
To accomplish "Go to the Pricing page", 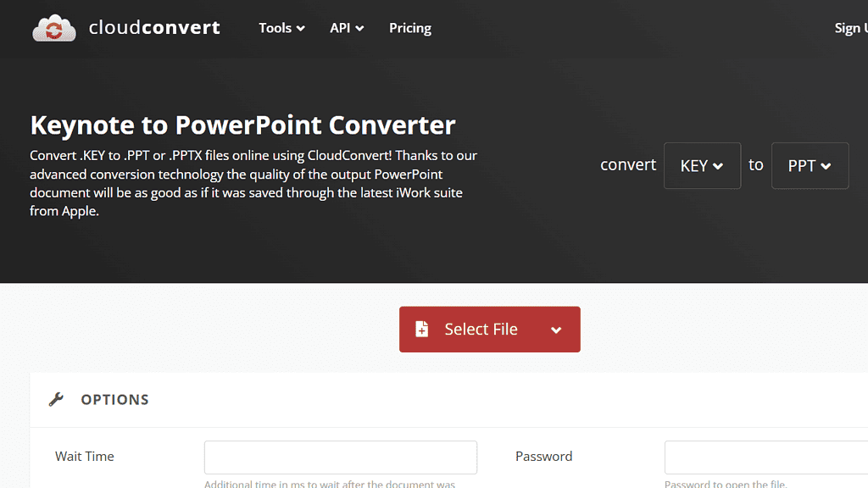I will 410,28.
